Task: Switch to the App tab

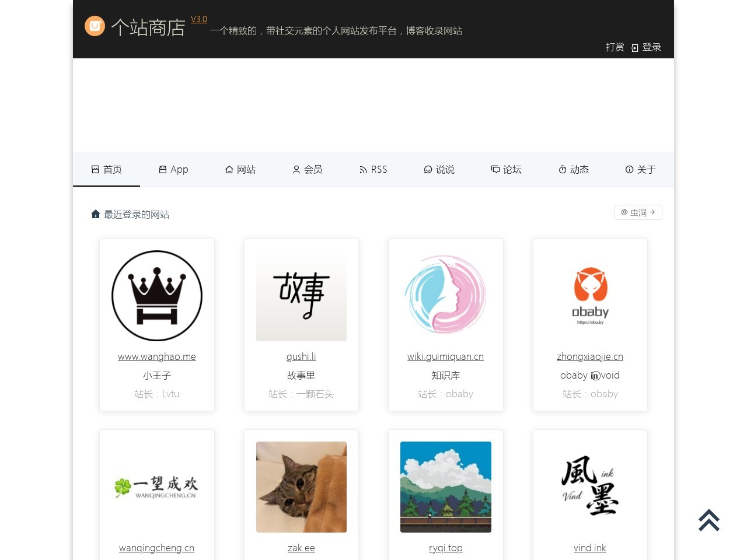Action: pyautogui.click(x=173, y=169)
